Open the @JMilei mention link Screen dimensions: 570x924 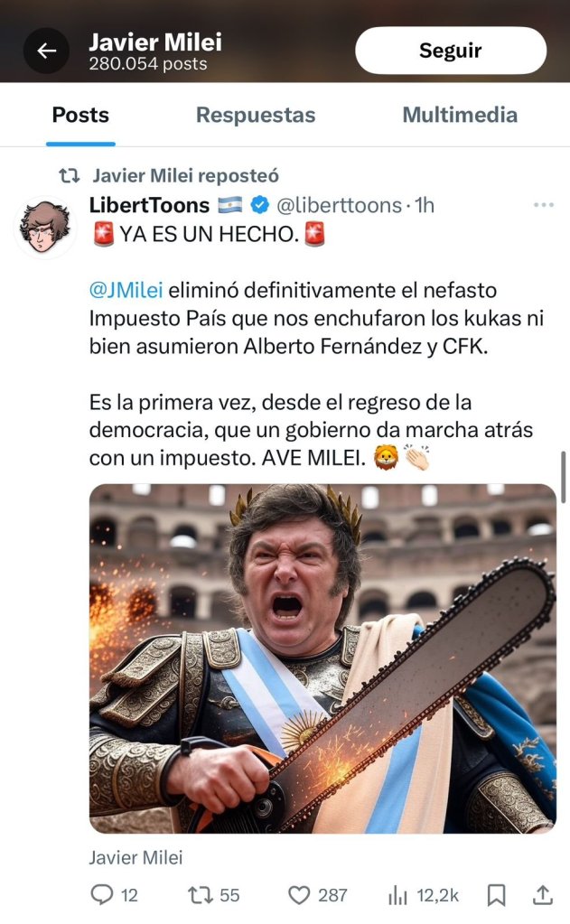click(126, 290)
